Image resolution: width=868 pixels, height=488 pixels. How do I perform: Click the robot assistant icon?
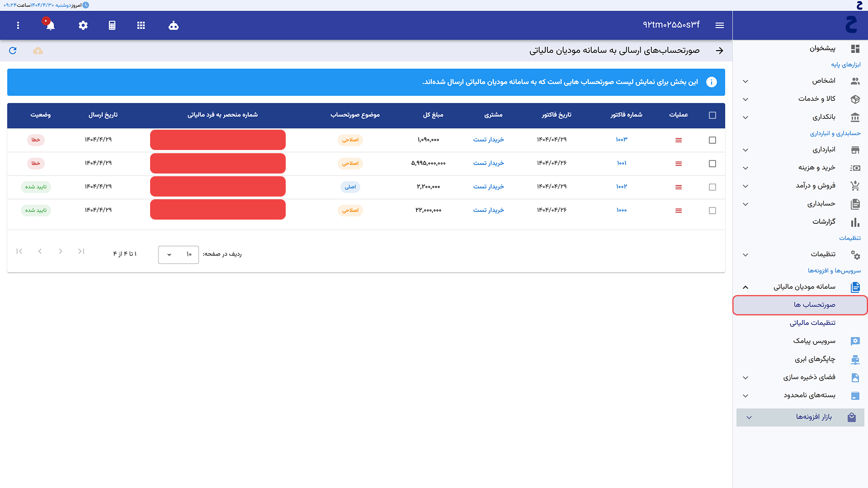tap(174, 25)
